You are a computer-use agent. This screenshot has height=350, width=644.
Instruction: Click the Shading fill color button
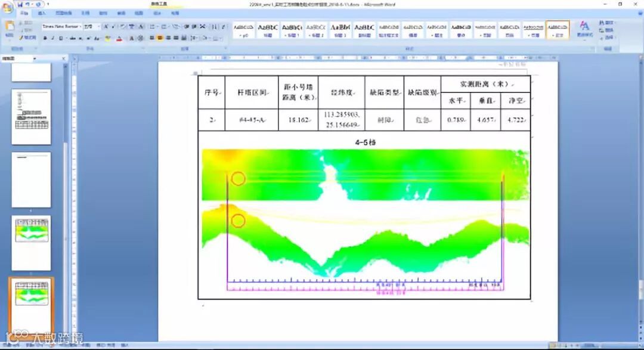click(205, 38)
